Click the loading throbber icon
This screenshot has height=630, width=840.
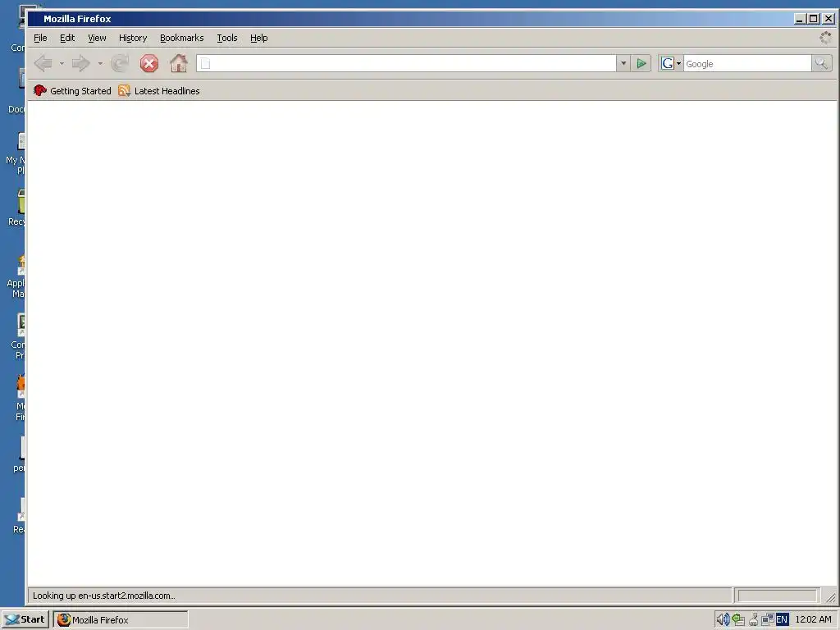pyautogui.click(x=825, y=38)
